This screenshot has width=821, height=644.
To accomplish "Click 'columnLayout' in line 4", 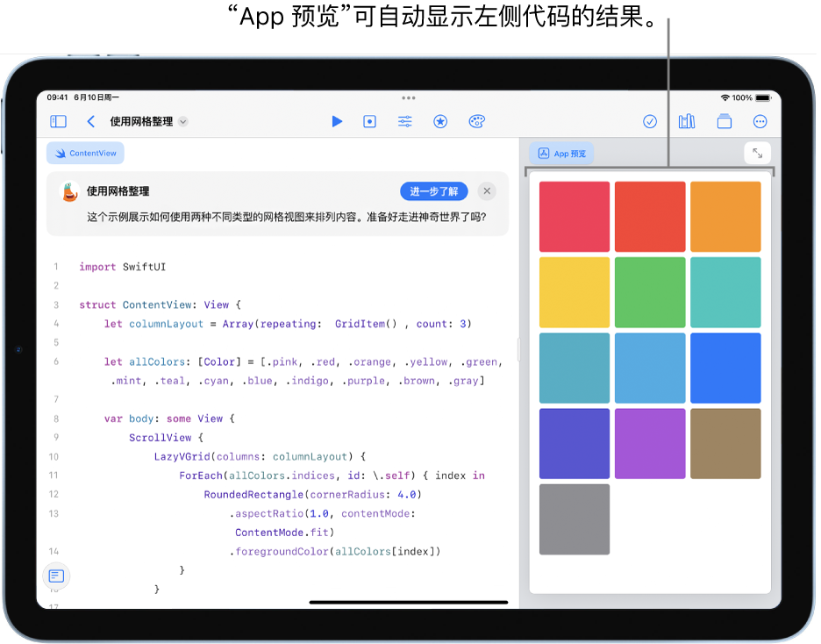I will (x=166, y=324).
